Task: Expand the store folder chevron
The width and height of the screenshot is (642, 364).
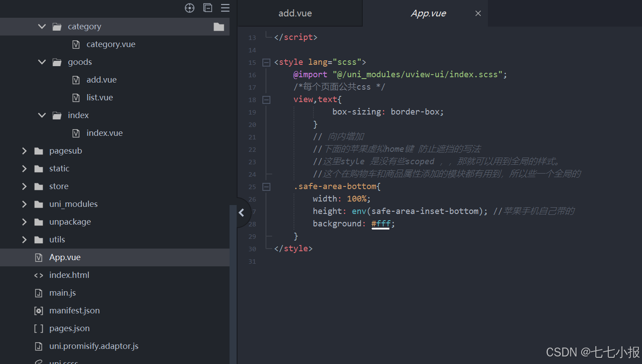Action: (24, 186)
